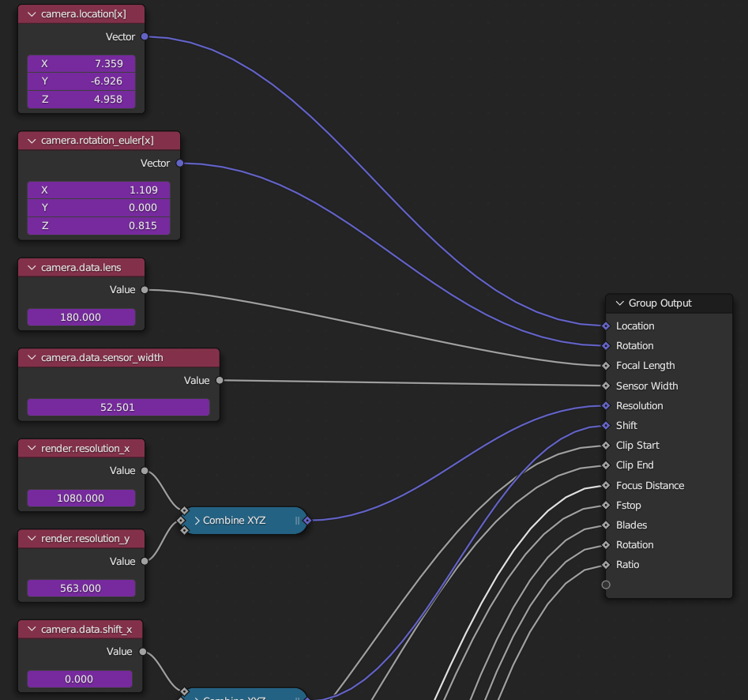748x700 pixels.
Task: Click the camera.data.lens Value output socket
Action: pos(145,290)
